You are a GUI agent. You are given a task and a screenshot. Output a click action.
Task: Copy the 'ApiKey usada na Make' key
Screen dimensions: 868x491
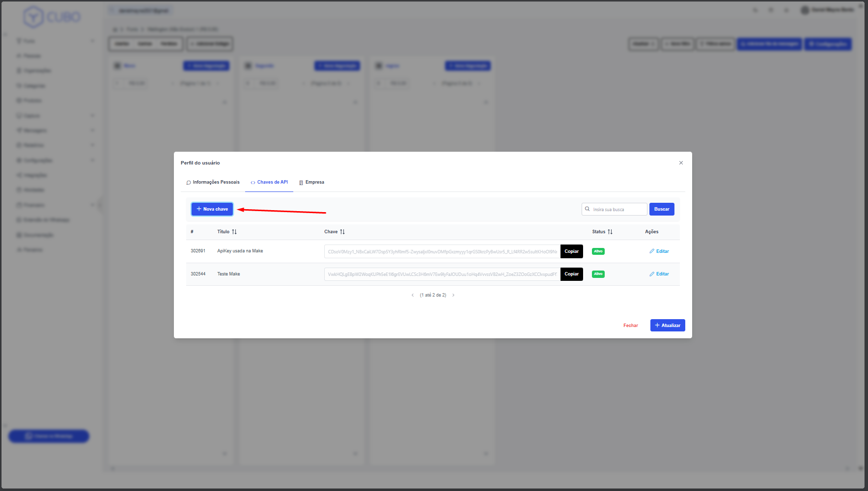coord(571,251)
